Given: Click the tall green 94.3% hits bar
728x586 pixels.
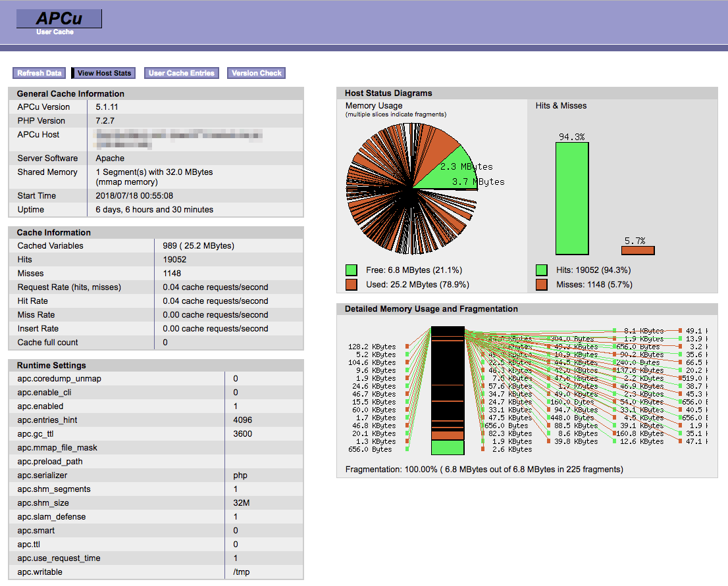Looking at the screenshot, I should [x=572, y=199].
